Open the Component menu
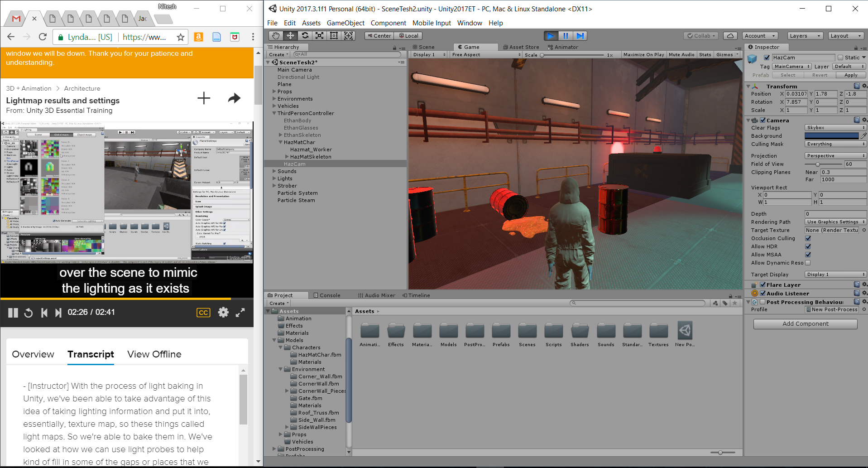868x468 pixels. tap(388, 23)
